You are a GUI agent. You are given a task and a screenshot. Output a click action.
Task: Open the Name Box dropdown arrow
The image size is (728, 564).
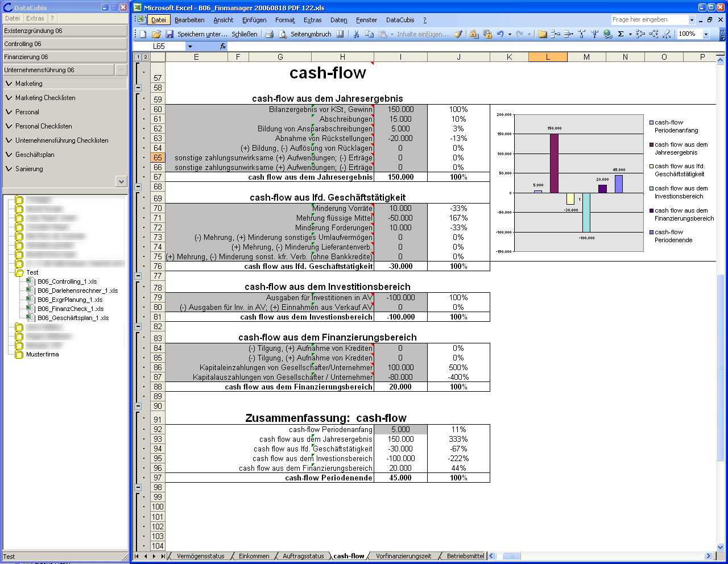pos(190,47)
